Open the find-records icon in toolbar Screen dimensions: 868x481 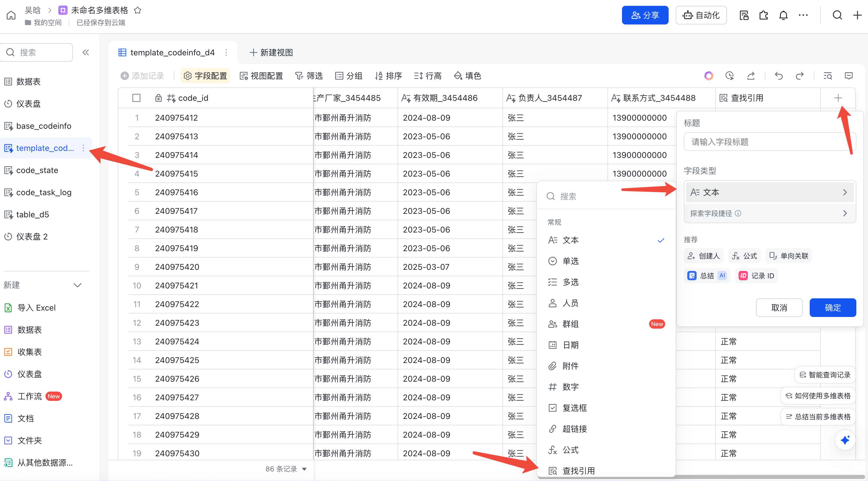tap(827, 76)
